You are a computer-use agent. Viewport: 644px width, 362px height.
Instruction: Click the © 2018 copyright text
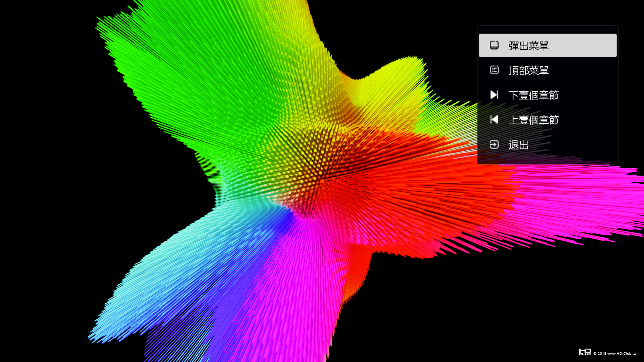[x=600, y=353]
